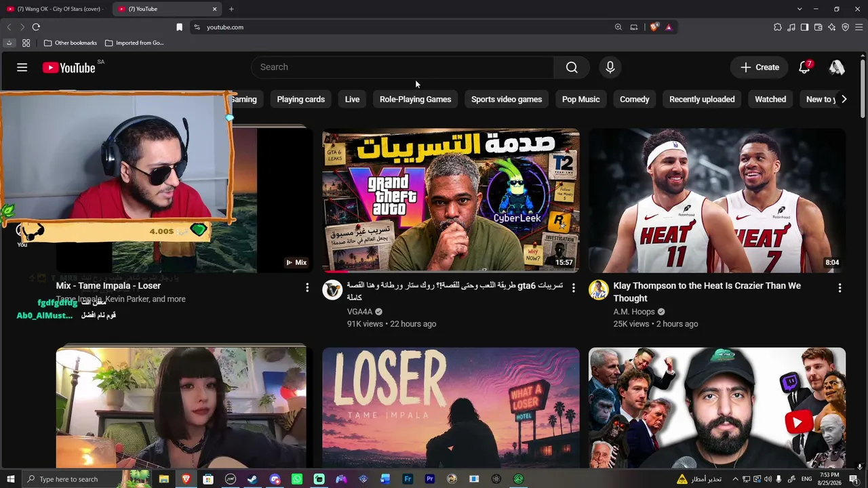Open the Windows Start menu

click(11, 479)
